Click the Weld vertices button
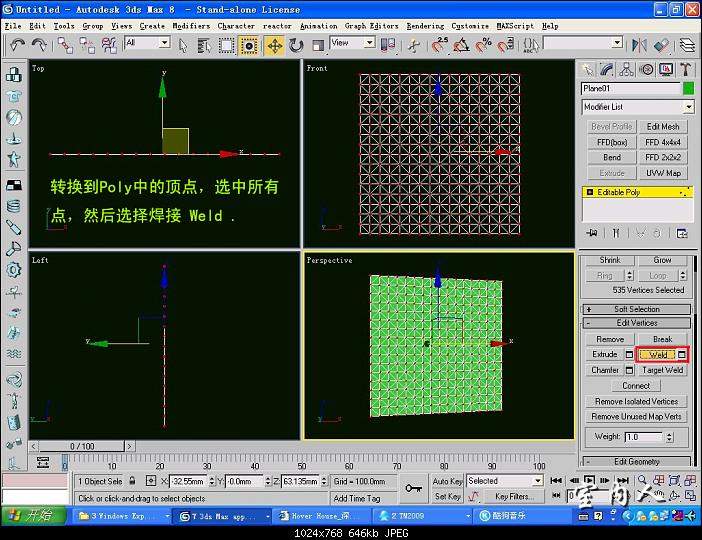The width and height of the screenshot is (702, 540). pos(656,355)
